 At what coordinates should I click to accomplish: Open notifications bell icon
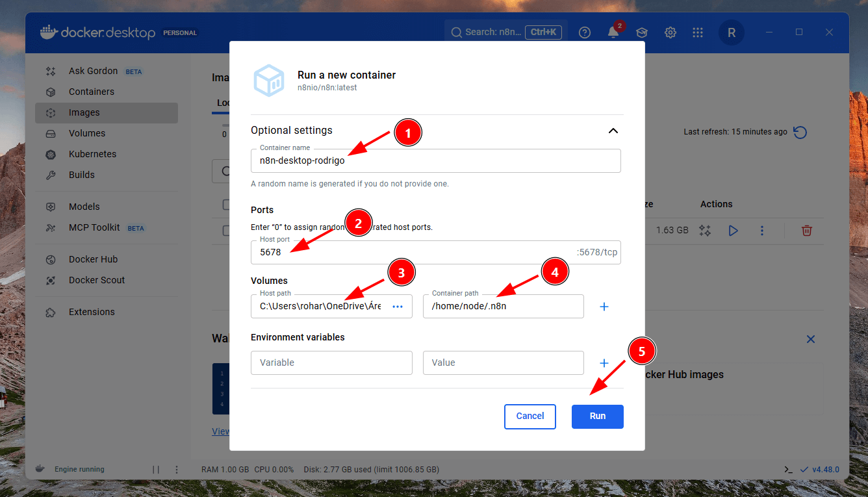click(613, 32)
